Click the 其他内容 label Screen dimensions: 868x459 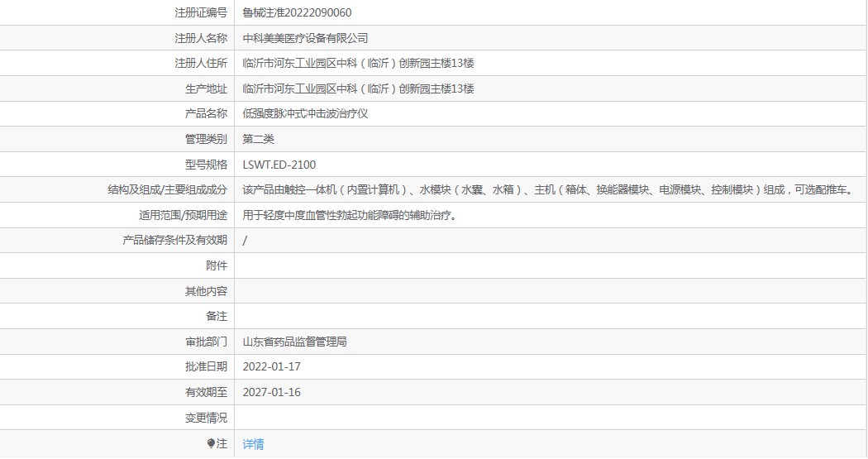click(x=206, y=291)
